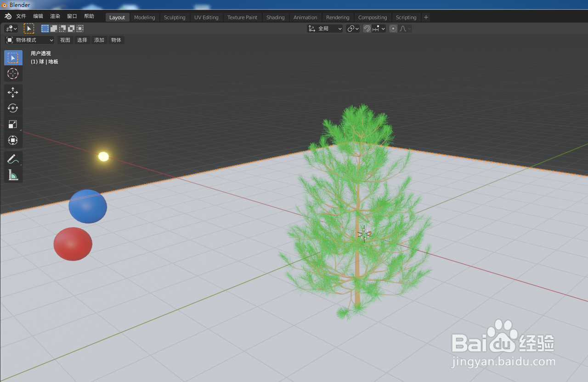Enable snapping with the magnet icon
The image size is (588, 382).
(367, 28)
